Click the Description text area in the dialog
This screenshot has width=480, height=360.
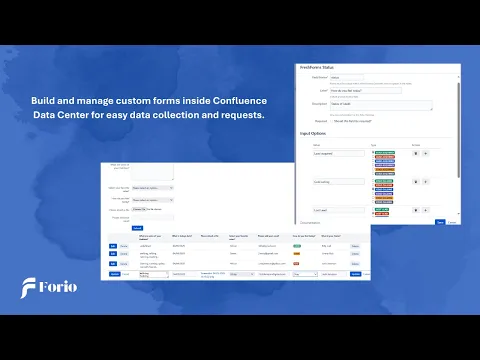[x=381, y=105]
